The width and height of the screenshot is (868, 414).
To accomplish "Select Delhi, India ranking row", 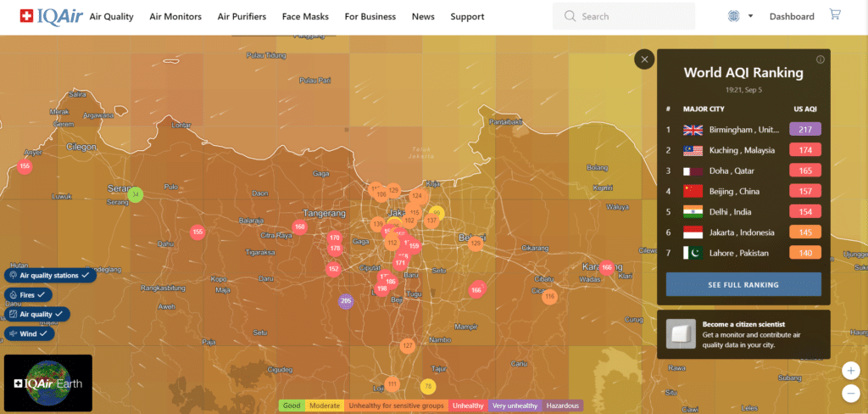I will coord(743,212).
